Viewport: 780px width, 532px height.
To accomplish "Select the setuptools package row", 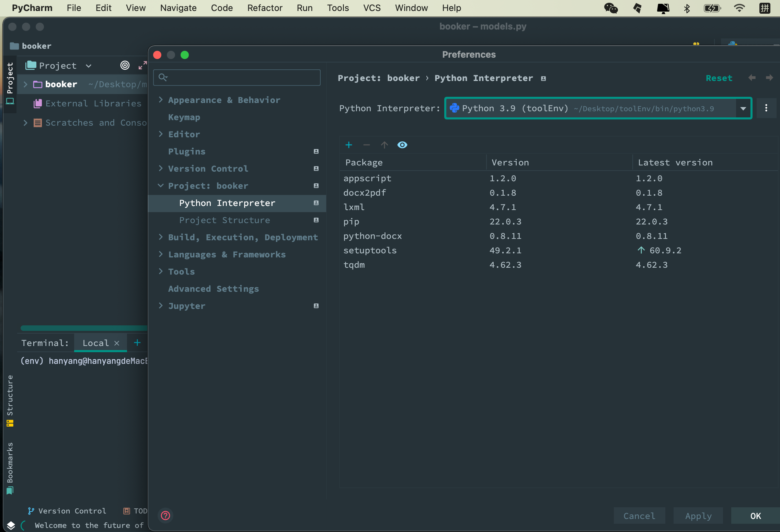I will pyautogui.click(x=559, y=251).
